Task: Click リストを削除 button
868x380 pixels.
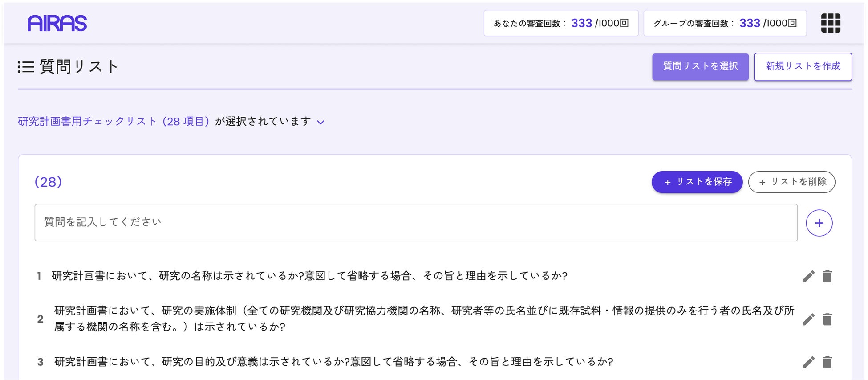Action: [791, 182]
